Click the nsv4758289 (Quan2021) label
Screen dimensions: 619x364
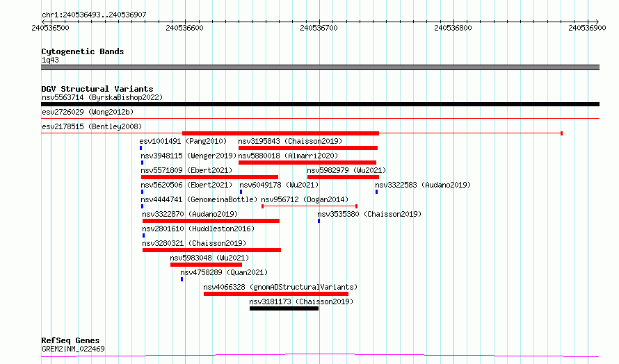(x=224, y=272)
